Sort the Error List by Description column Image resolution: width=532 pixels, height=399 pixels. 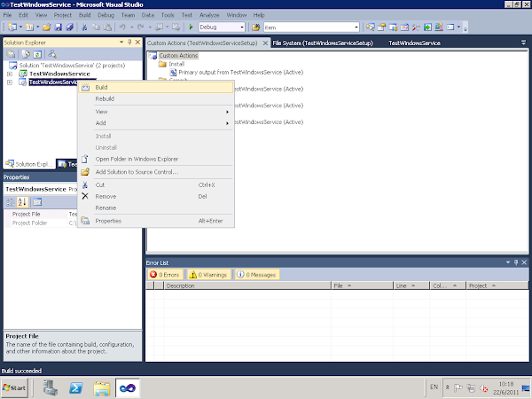tap(247, 286)
